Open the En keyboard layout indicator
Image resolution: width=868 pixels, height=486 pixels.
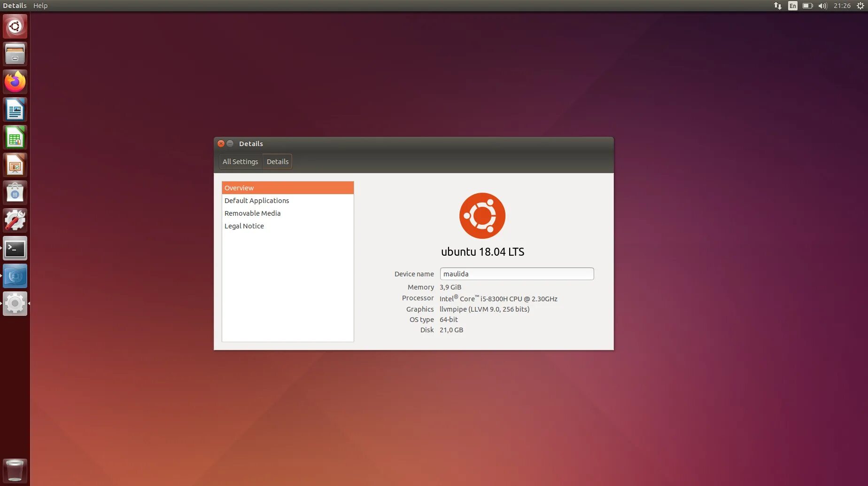tap(793, 6)
